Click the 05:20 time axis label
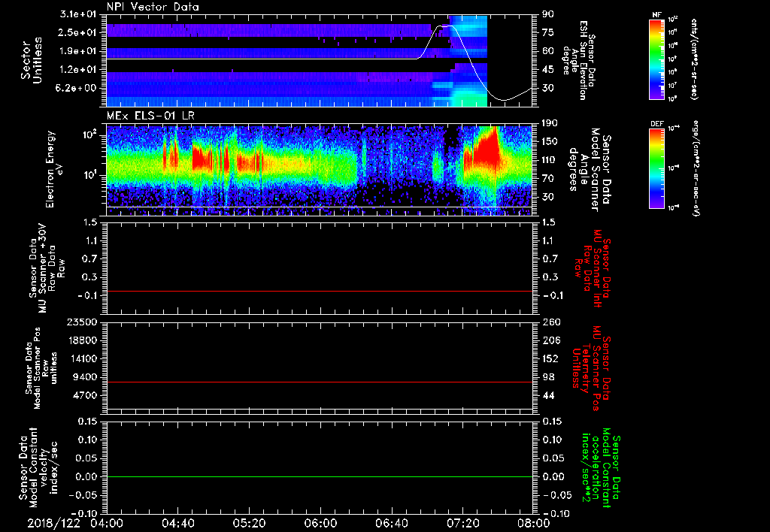The width and height of the screenshot is (770, 532). (x=249, y=523)
